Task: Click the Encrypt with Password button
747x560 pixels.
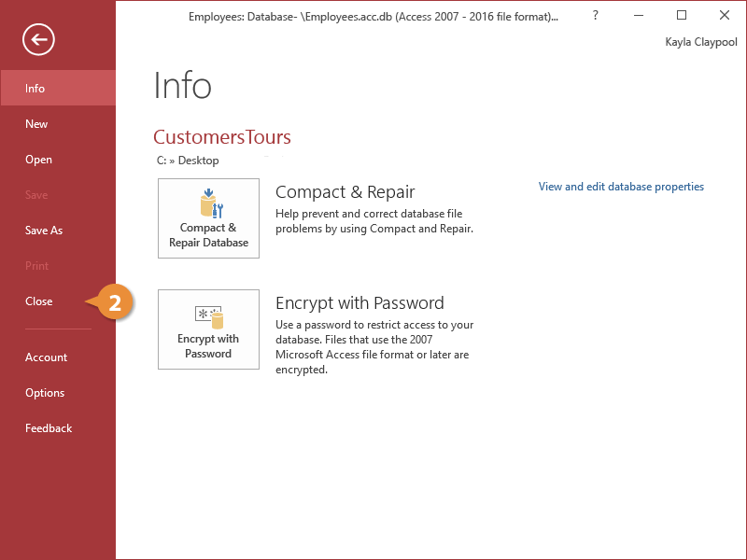Action: click(208, 329)
